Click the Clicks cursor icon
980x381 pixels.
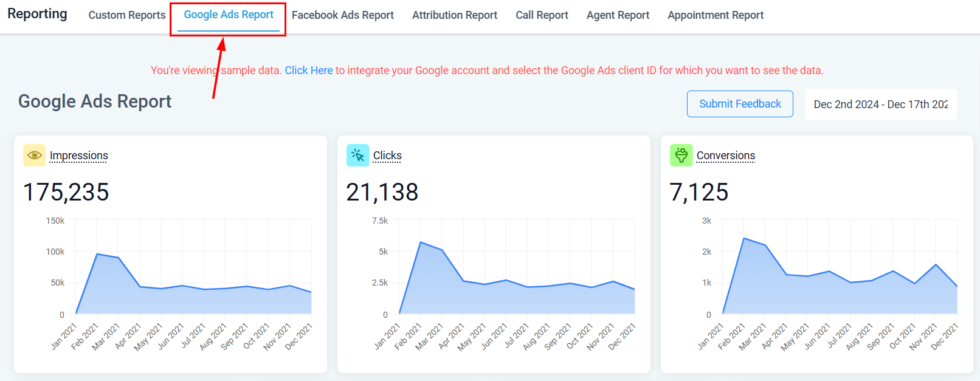[x=357, y=156]
